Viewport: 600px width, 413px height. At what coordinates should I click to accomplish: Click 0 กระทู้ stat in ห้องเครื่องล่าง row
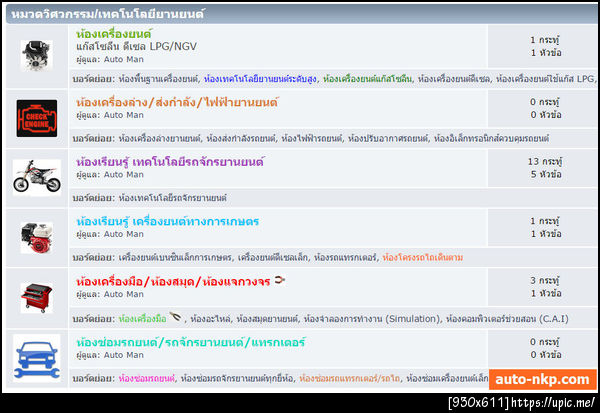[x=545, y=102]
